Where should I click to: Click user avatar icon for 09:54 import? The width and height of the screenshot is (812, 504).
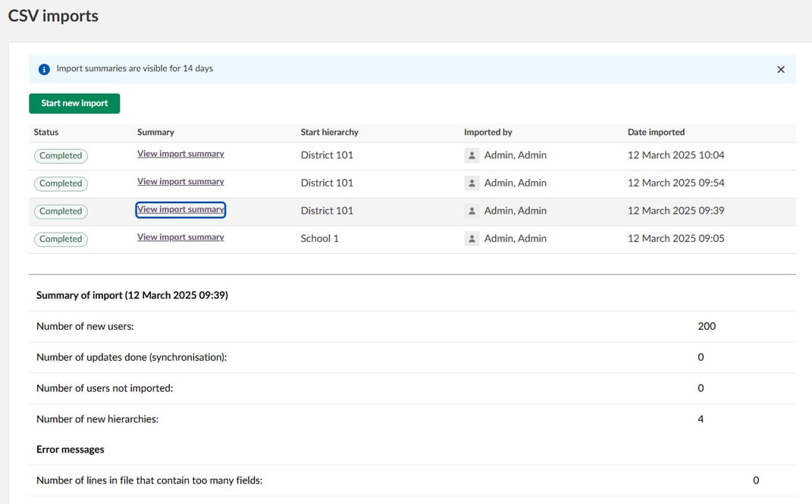point(472,183)
